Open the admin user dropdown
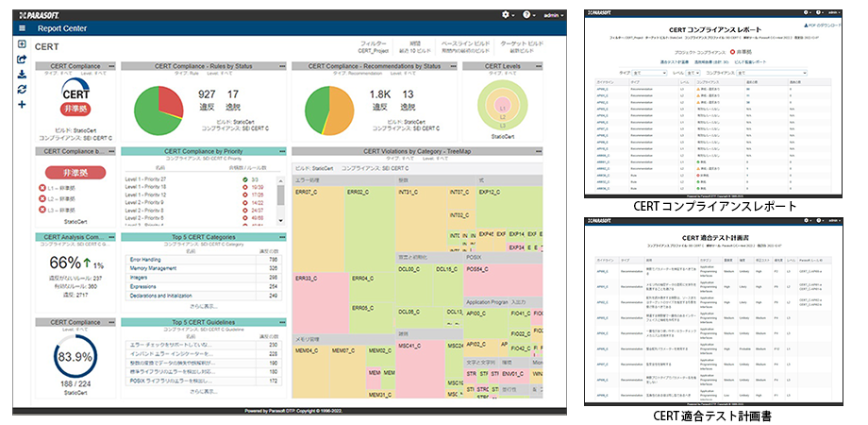The height and width of the screenshot is (425, 868). pyautogui.click(x=554, y=15)
